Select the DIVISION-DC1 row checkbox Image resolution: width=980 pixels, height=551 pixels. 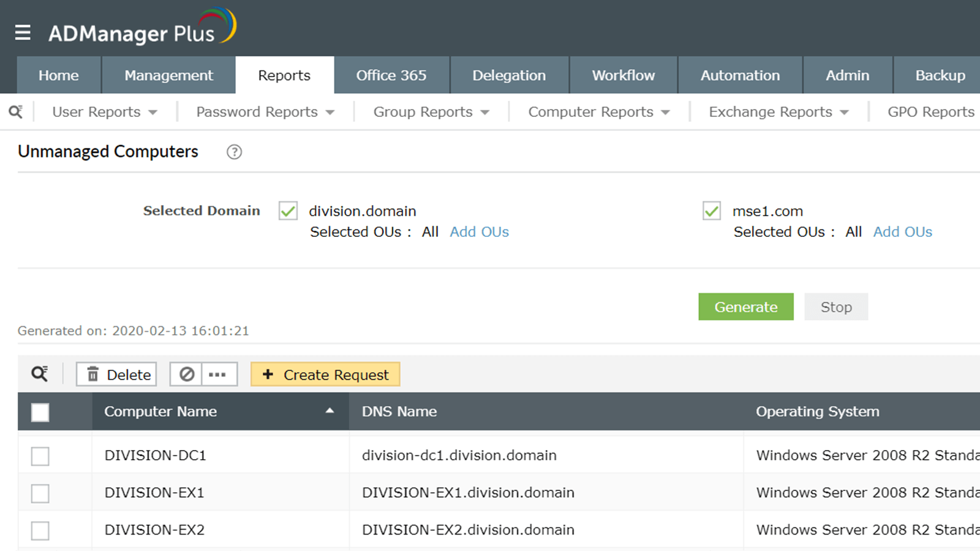point(40,456)
